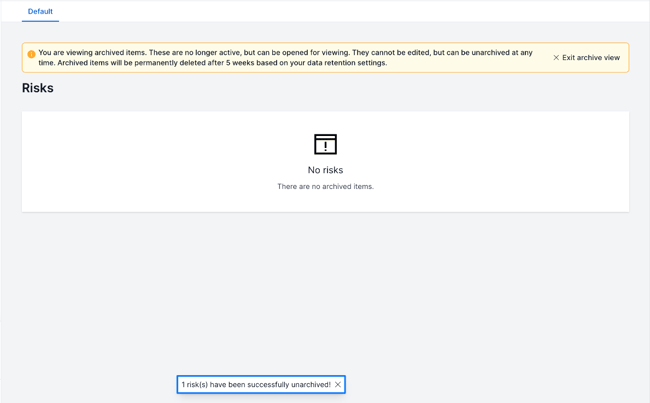Click the No risks empty-state title
This screenshot has height=403, width=650.
tap(325, 170)
